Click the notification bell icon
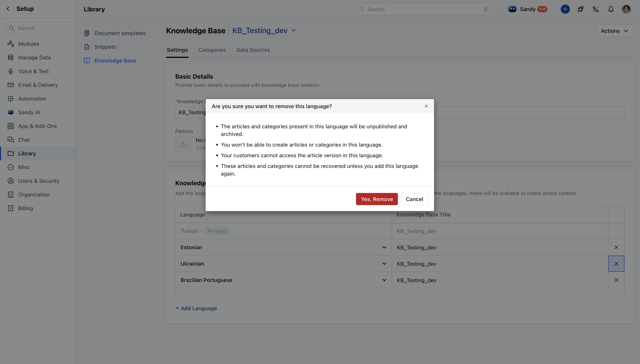Viewport: 640px width, 364px height. point(611,9)
